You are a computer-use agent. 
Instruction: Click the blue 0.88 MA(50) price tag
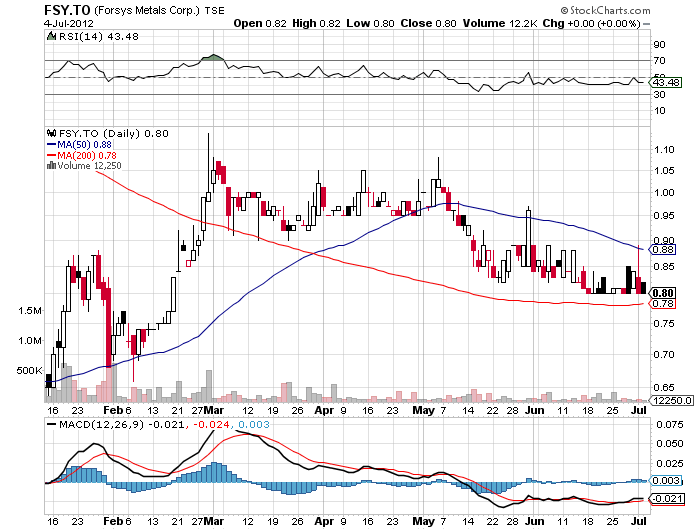(x=662, y=249)
